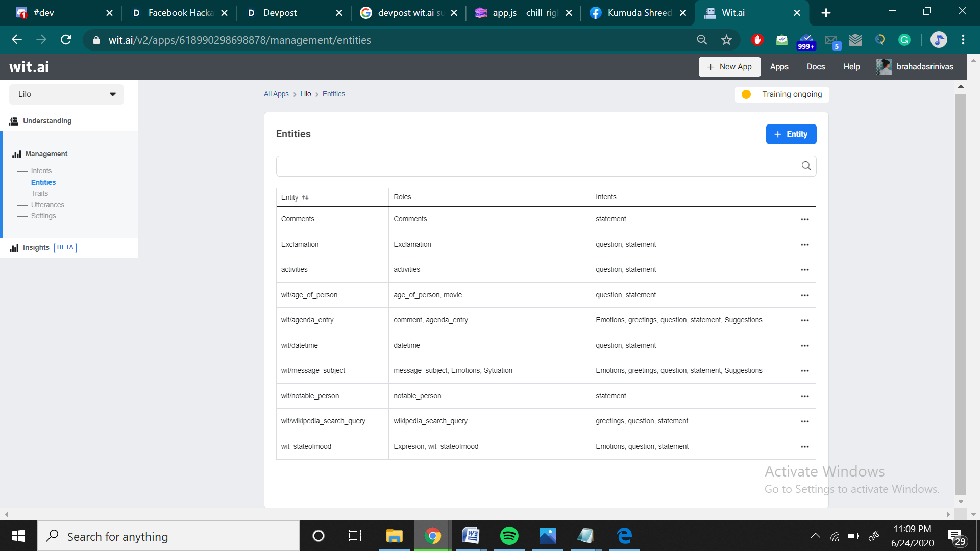Viewport: 980px width, 551px height.
Task: Click the blue + Entity button
Action: click(791, 134)
